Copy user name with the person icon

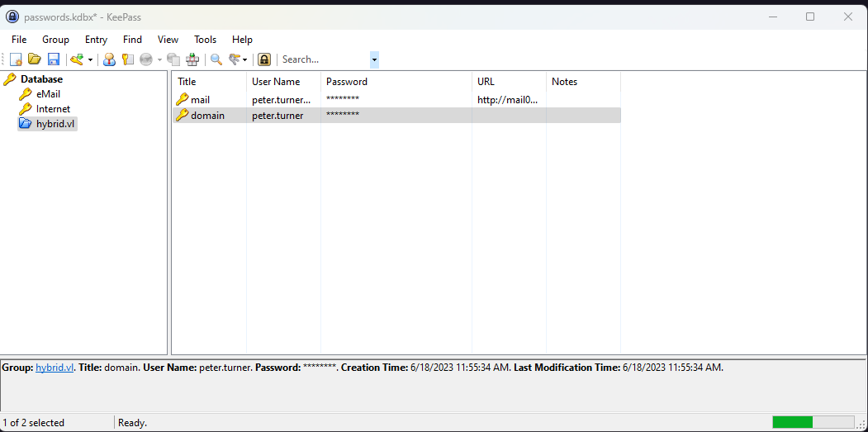tap(110, 59)
